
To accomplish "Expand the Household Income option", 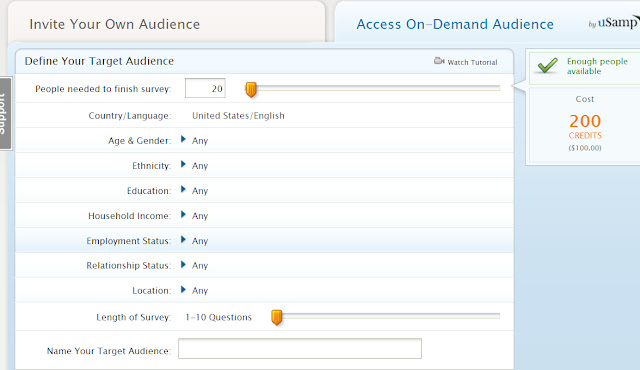I will (x=183, y=215).
